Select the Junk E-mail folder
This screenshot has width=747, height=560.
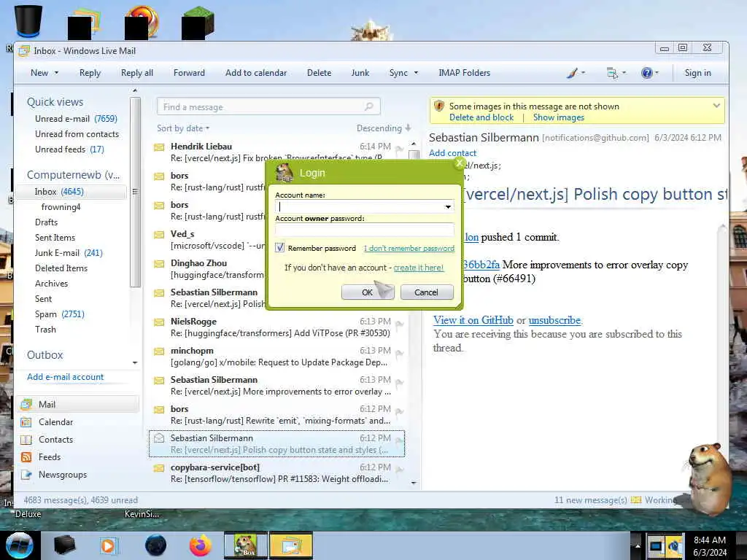(x=68, y=253)
